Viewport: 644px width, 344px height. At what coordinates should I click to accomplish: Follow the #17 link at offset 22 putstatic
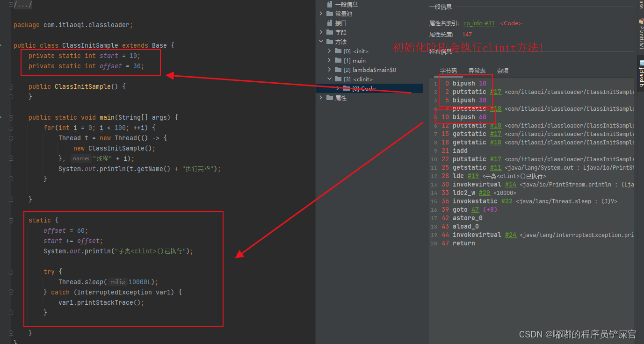(x=496, y=159)
